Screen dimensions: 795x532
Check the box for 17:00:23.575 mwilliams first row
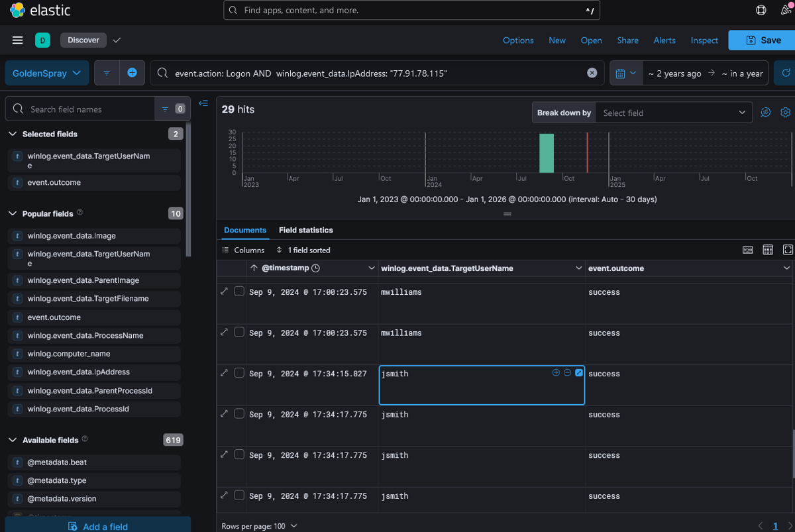click(239, 292)
